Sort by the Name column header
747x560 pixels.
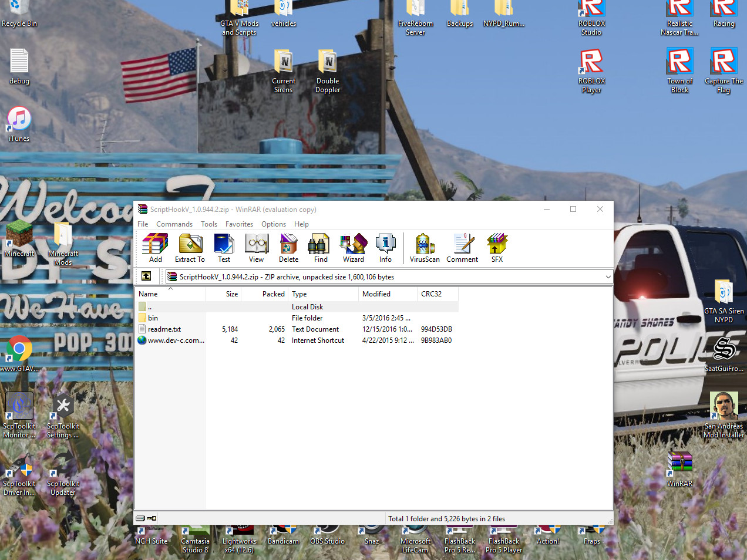click(x=171, y=294)
